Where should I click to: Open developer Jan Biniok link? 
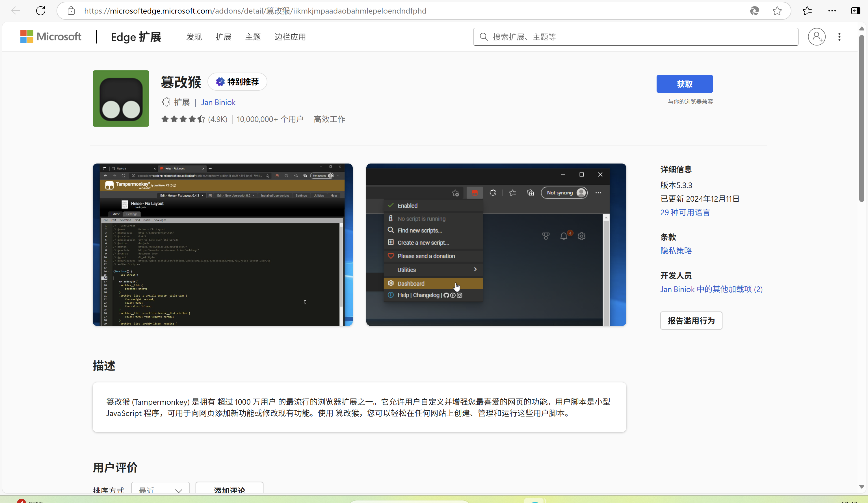[218, 102]
